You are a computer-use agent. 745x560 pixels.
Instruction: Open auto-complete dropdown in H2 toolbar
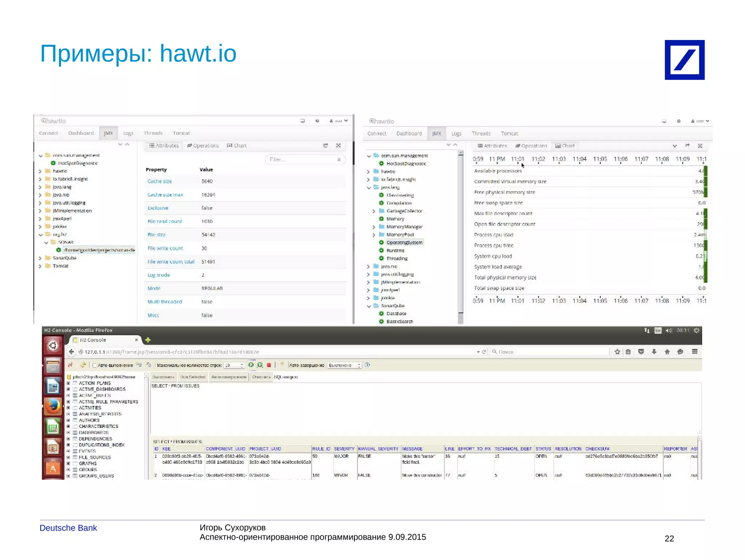click(x=344, y=365)
